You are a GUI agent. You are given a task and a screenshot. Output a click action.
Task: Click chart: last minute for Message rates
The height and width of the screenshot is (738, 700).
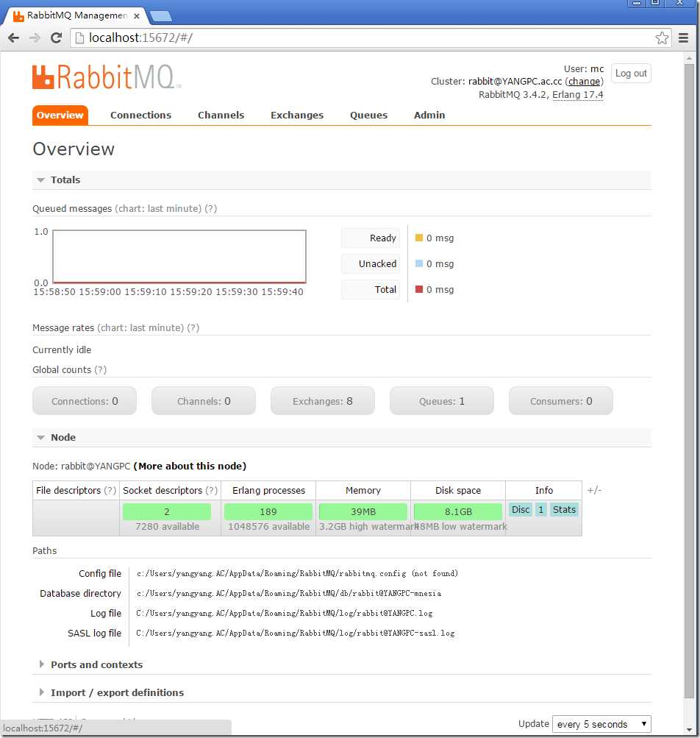[140, 327]
